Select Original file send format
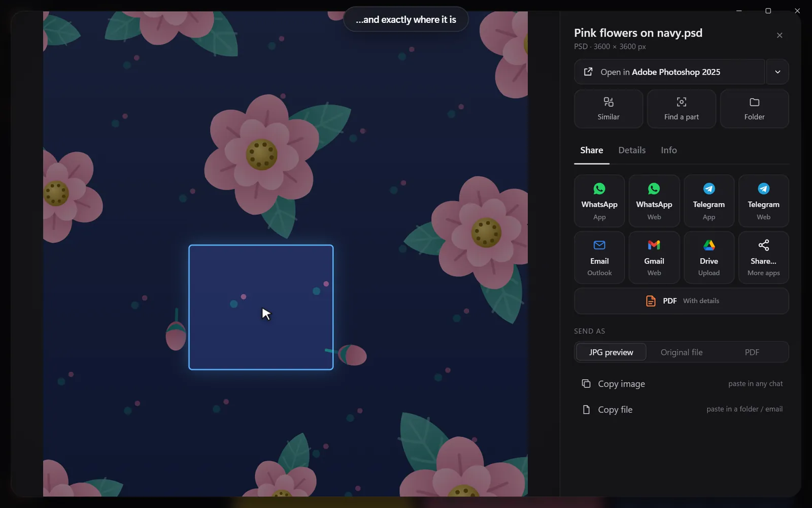This screenshot has height=508, width=812. pos(682,352)
